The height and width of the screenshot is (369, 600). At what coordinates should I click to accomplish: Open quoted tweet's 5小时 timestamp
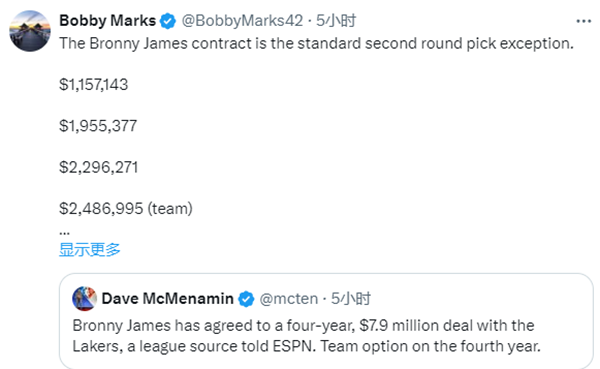[x=351, y=299]
